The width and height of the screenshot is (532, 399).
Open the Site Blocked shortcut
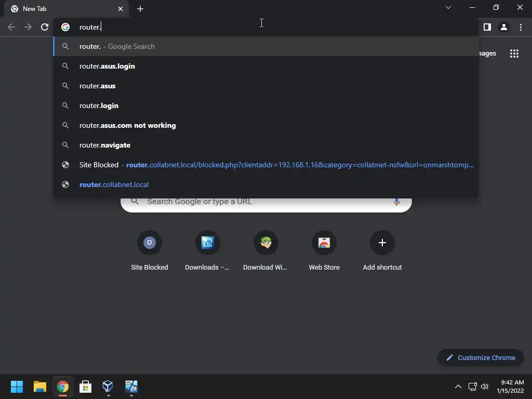pyautogui.click(x=149, y=251)
